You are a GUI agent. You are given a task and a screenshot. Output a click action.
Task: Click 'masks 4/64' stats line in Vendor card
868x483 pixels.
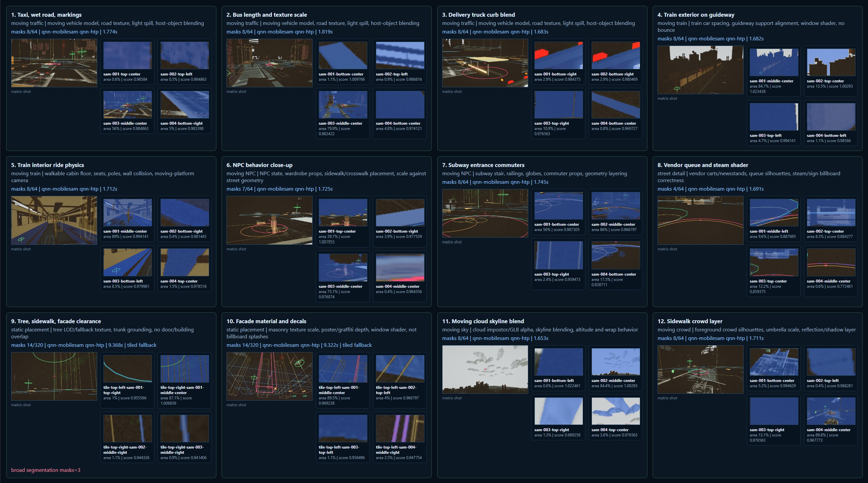[x=710, y=189]
